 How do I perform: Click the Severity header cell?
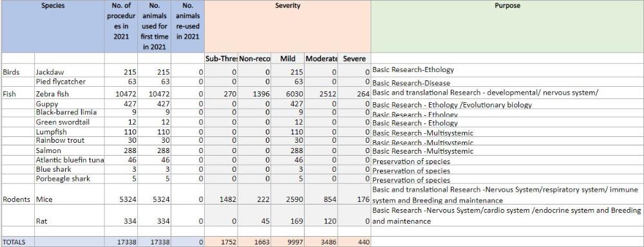click(287, 26)
